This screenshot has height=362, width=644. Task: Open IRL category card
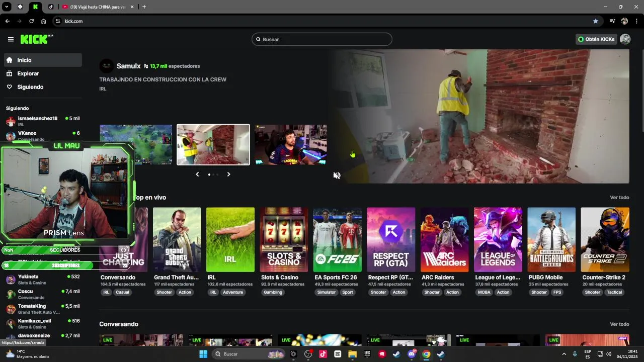point(230,240)
